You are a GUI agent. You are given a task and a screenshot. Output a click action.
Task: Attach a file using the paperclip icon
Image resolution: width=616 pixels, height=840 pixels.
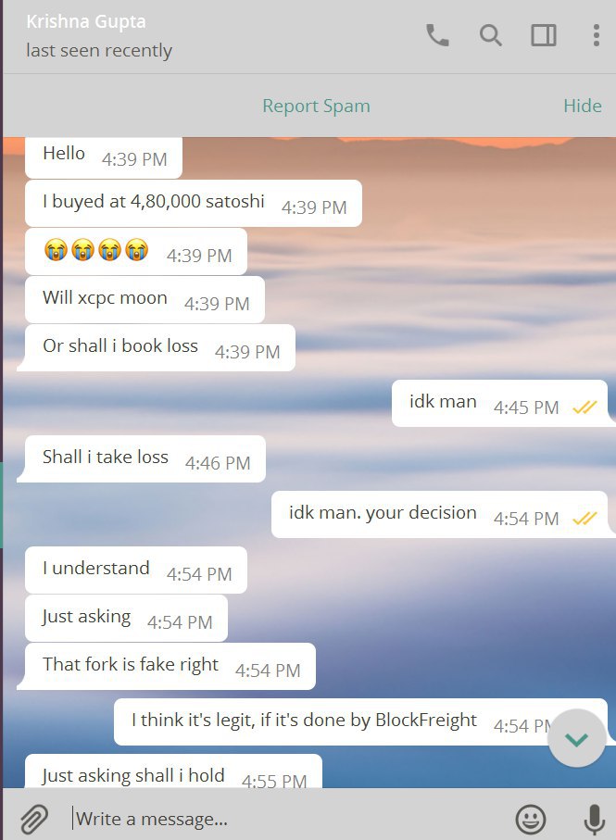pos(34,819)
